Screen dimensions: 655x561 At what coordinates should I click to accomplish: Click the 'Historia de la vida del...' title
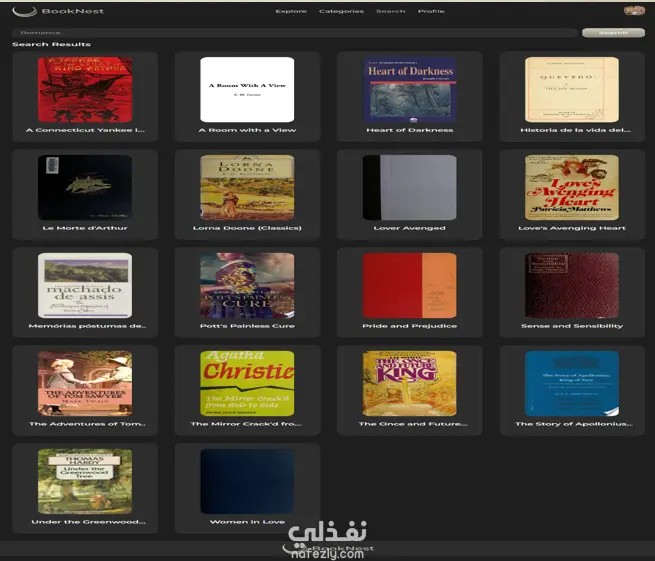[x=576, y=130]
